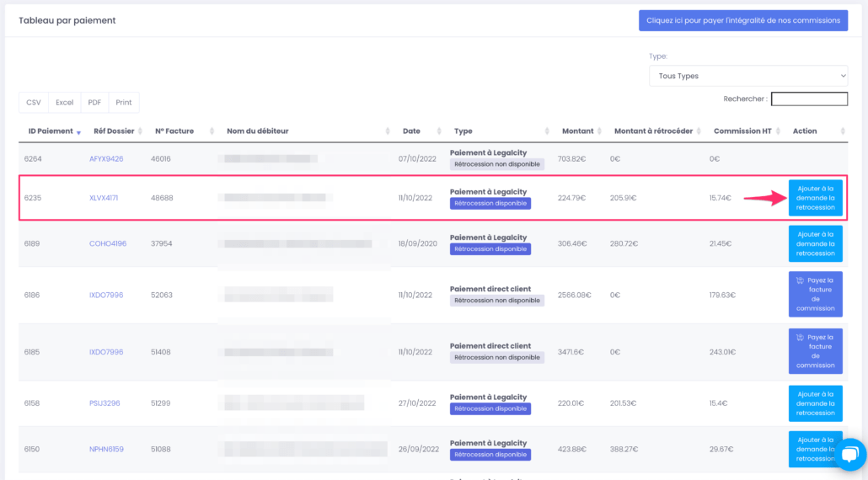868x480 pixels.
Task: Select retrocession amount 205.91€ cell
Action: [x=624, y=197]
